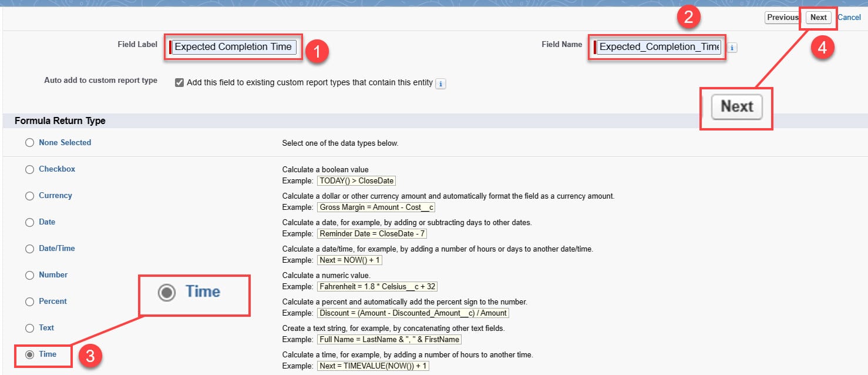Pick the Percent return type

[29, 302]
